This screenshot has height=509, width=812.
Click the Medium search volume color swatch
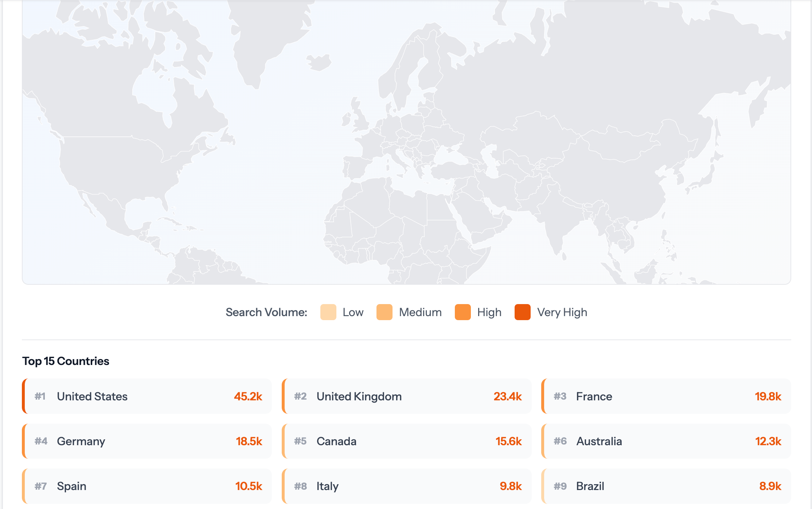(384, 312)
